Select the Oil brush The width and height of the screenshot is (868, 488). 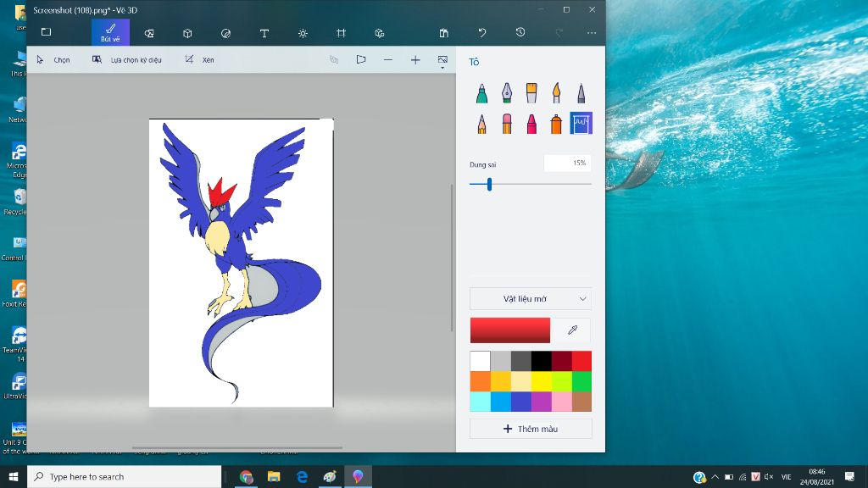(531, 93)
